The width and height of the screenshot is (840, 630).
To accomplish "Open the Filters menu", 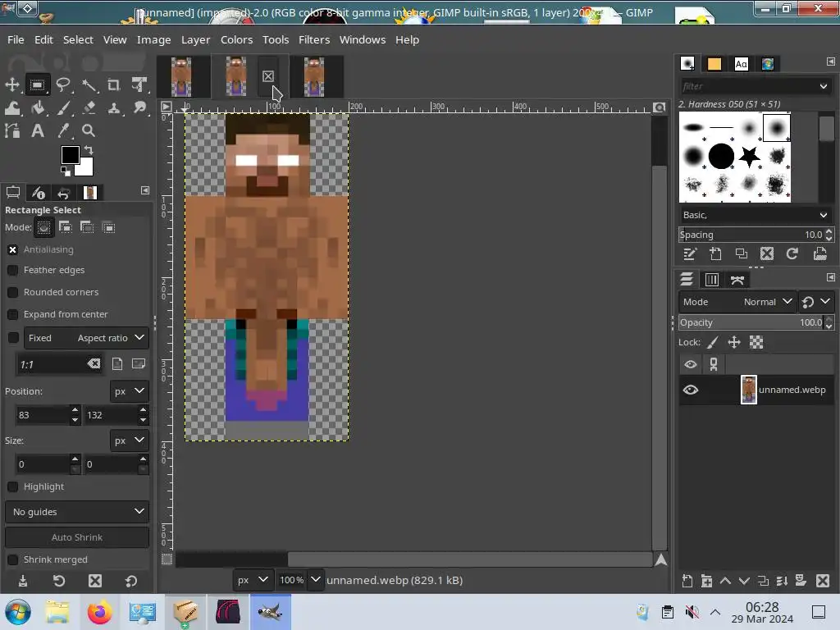I will pos(314,39).
